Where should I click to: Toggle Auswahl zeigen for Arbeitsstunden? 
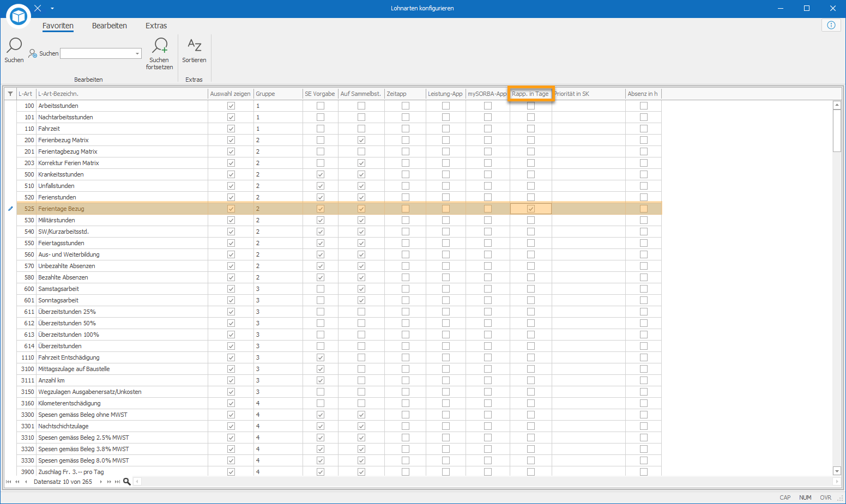231,106
